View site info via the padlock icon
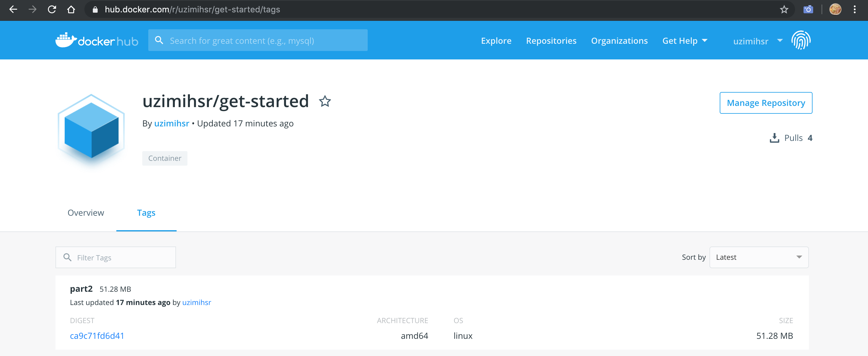The height and width of the screenshot is (356, 868). pyautogui.click(x=95, y=9)
